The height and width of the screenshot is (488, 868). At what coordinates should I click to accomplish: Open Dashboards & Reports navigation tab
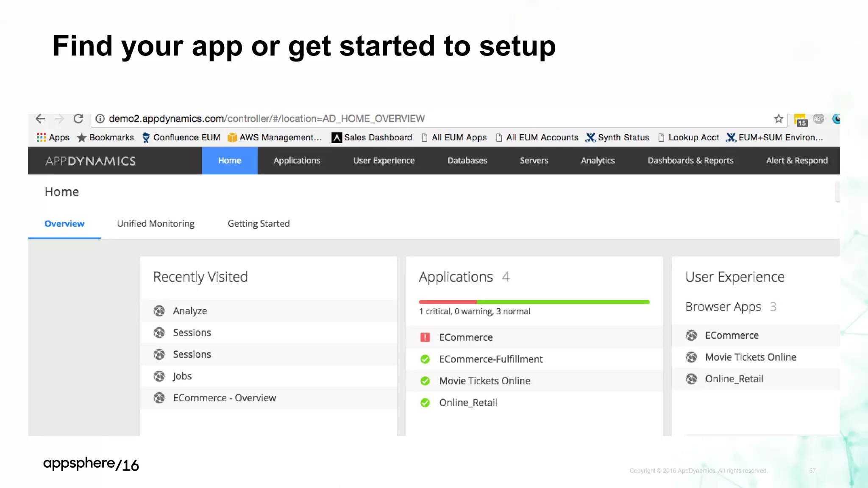coord(690,161)
